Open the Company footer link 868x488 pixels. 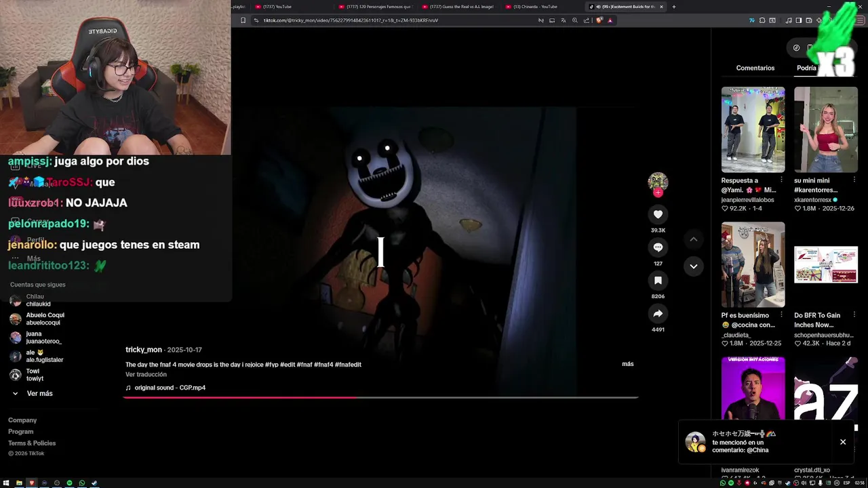point(22,420)
